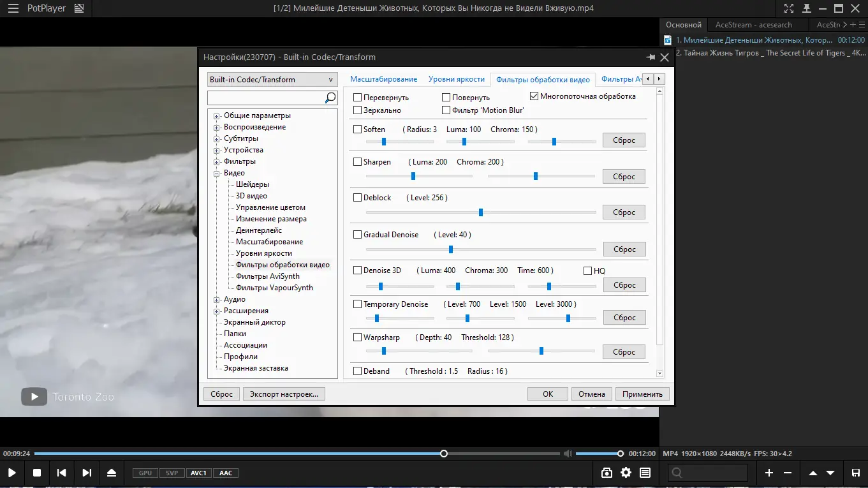Click the Экспорт настроек button
The height and width of the screenshot is (488, 868).
[284, 394]
